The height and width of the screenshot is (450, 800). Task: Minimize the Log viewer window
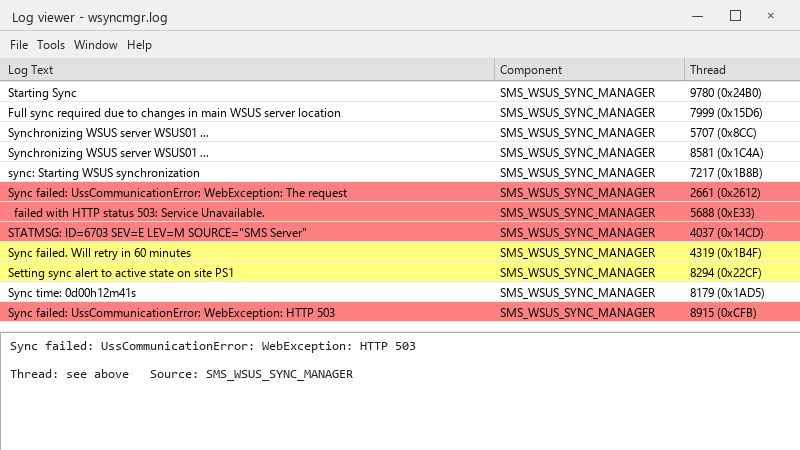[x=697, y=16]
